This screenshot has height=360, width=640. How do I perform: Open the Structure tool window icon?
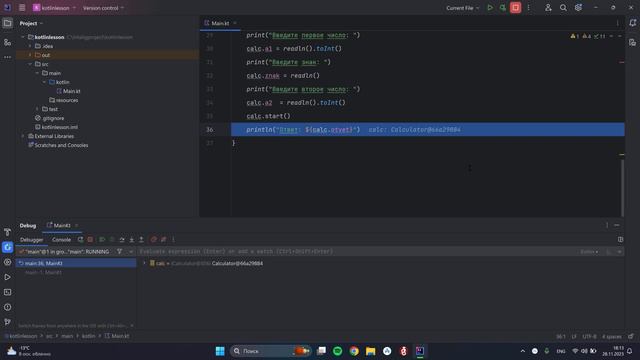coord(7,42)
